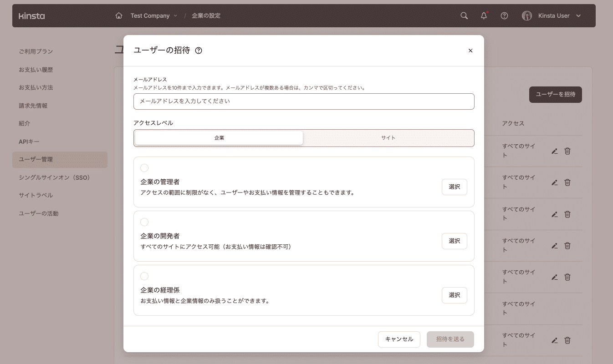Click trash icon in second user row
Viewport: 613px width, 364px height.
click(x=567, y=182)
